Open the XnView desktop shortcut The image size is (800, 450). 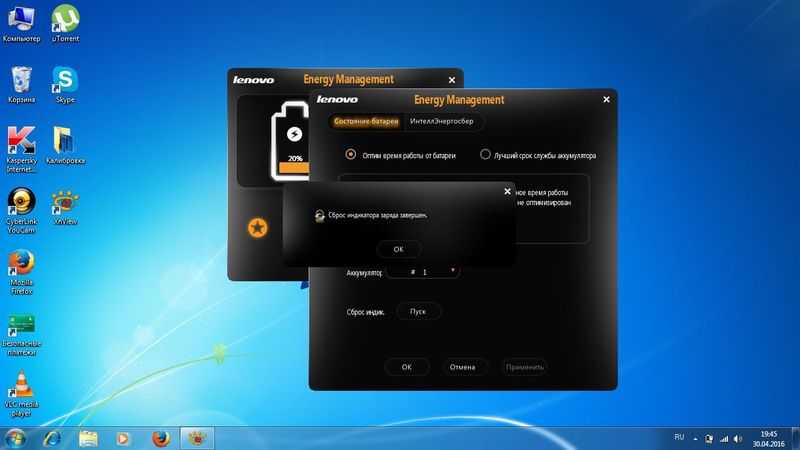click(x=65, y=207)
